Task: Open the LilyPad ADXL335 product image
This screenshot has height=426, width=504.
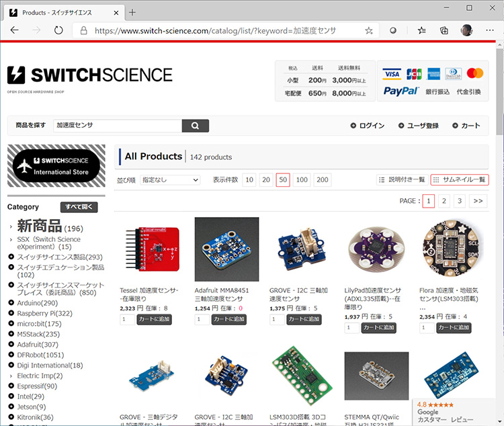Action: pyautogui.click(x=376, y=249)
